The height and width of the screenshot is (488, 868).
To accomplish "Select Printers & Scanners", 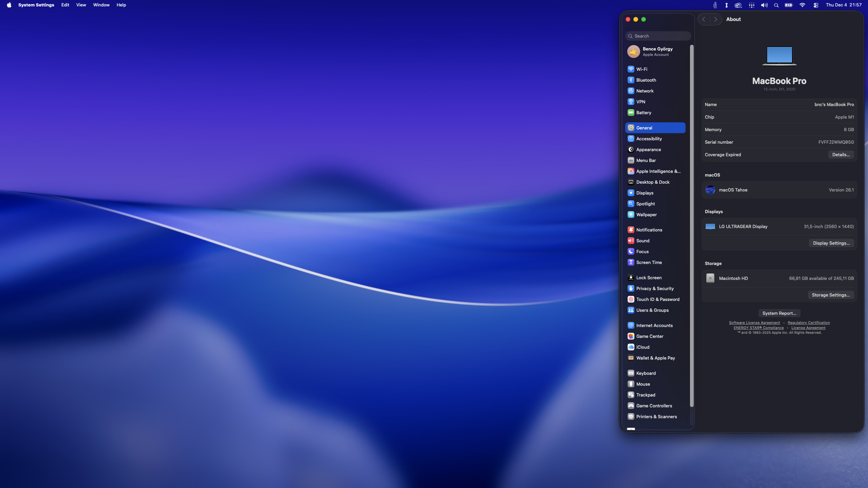I will (x=656, y=417).
